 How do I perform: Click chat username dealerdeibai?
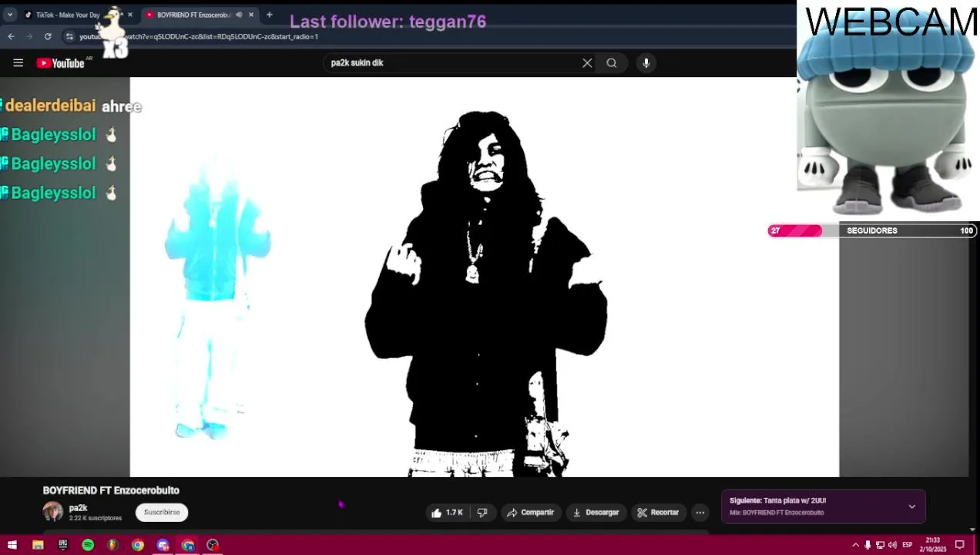pos(50,106)
